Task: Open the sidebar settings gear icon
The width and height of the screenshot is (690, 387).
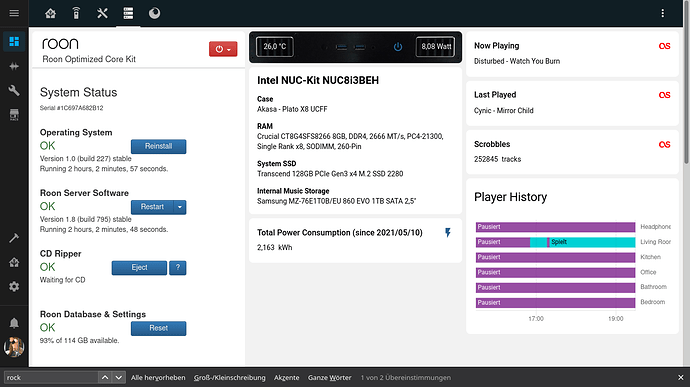Action: (14, 287)
